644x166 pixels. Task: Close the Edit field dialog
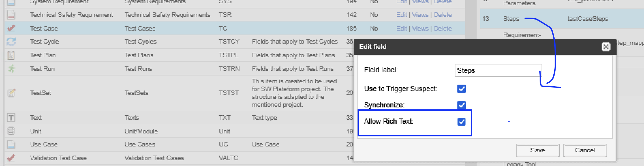tap(606, 47)
